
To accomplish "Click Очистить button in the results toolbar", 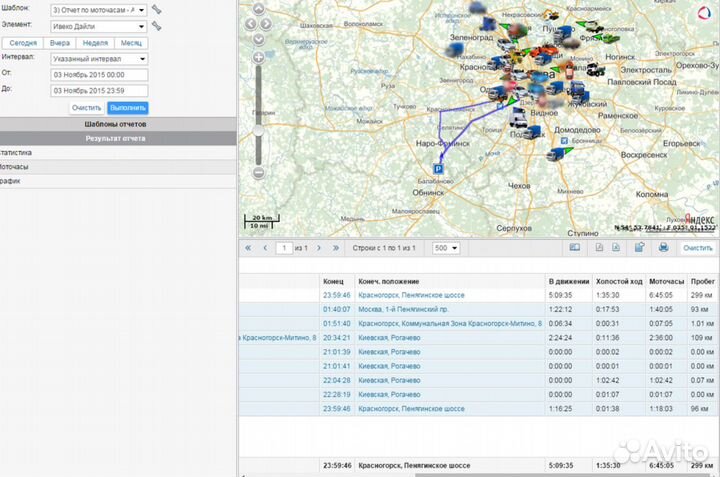I will pos(697,248).
